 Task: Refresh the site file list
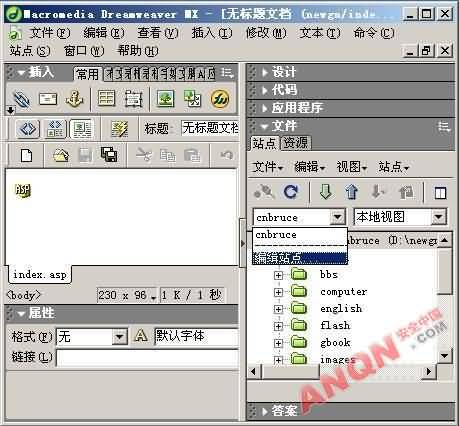coord(291,192)
